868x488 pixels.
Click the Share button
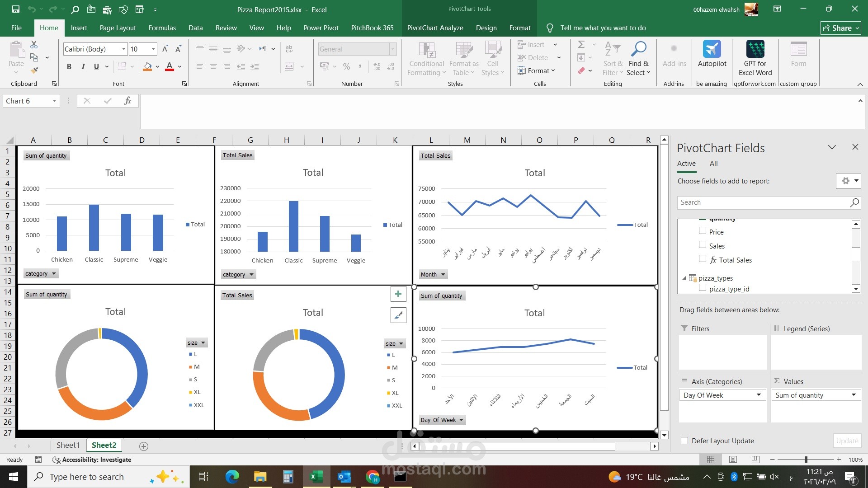[x=841, y=28]
